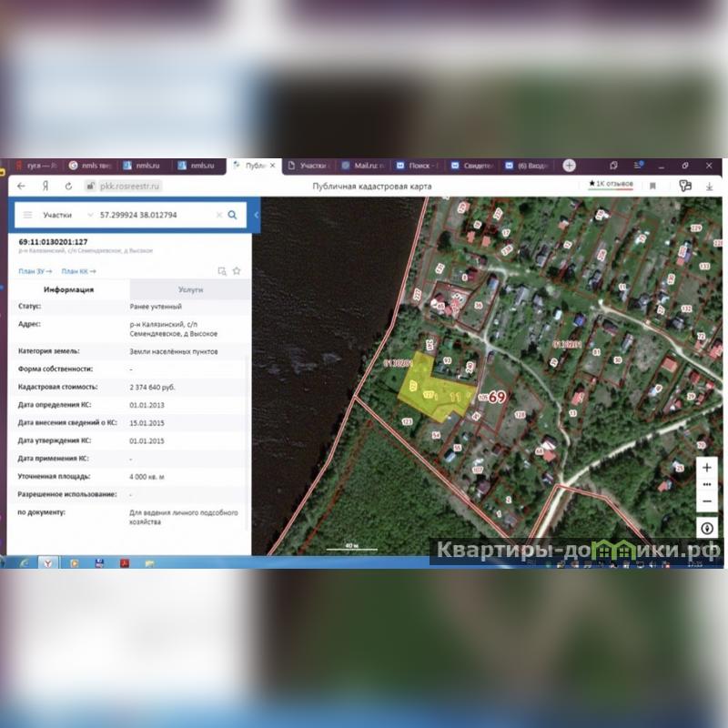Screen dimensions: 728x728
Task: Open the План КК link
Action: [x=78, y=271]
